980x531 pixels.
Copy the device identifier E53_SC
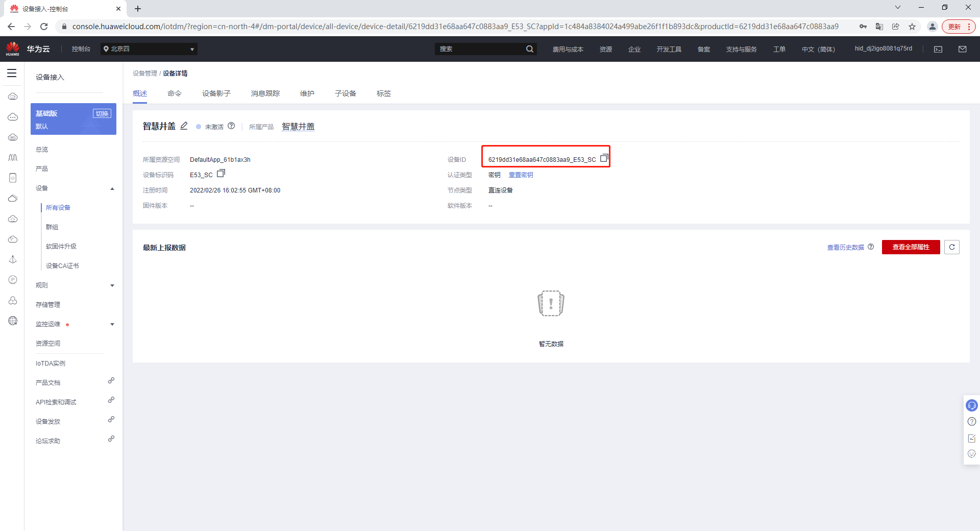click(x=221, y=174)
